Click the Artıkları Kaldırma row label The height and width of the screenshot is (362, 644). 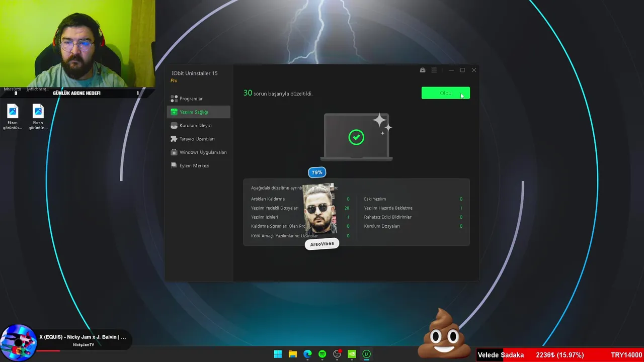[268, 199]
